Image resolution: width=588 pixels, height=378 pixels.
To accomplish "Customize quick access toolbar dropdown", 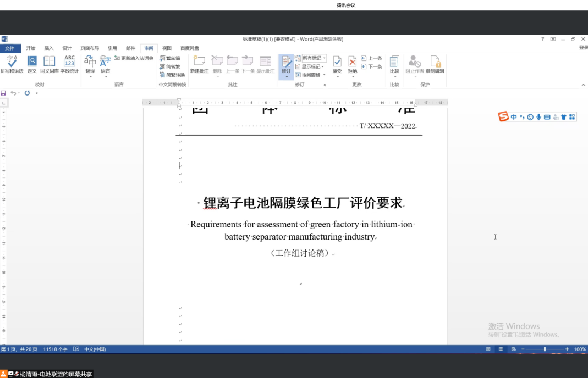I will 37,93.
